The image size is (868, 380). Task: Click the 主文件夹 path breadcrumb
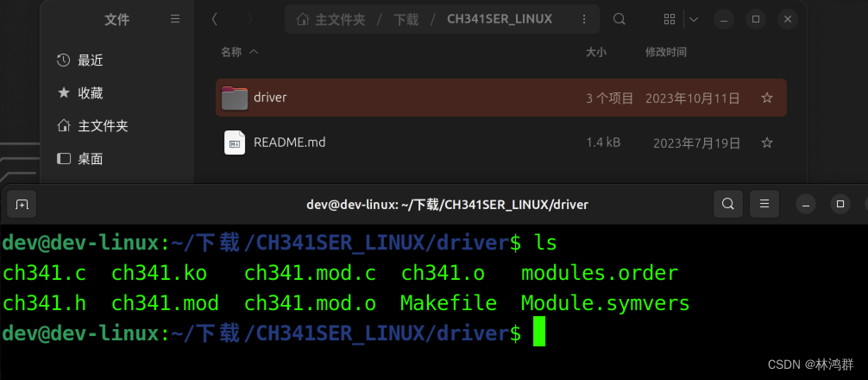pyautogui.click(x=331, y=19)
